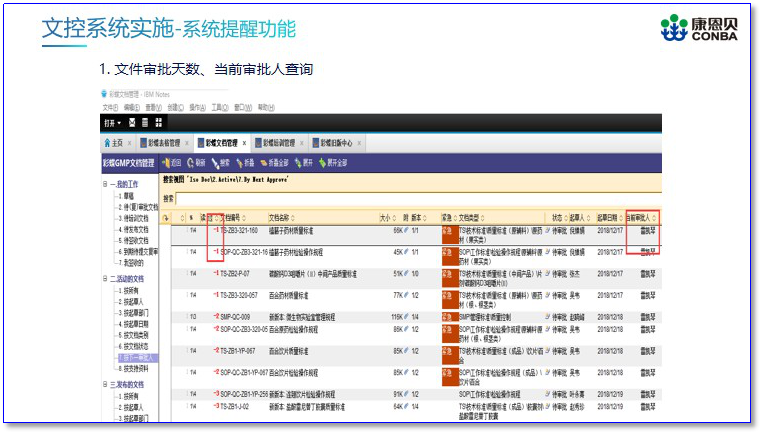This screenshot has height=433, width=761.
Task: Open the 文件 menu
Action: point(109,107)
